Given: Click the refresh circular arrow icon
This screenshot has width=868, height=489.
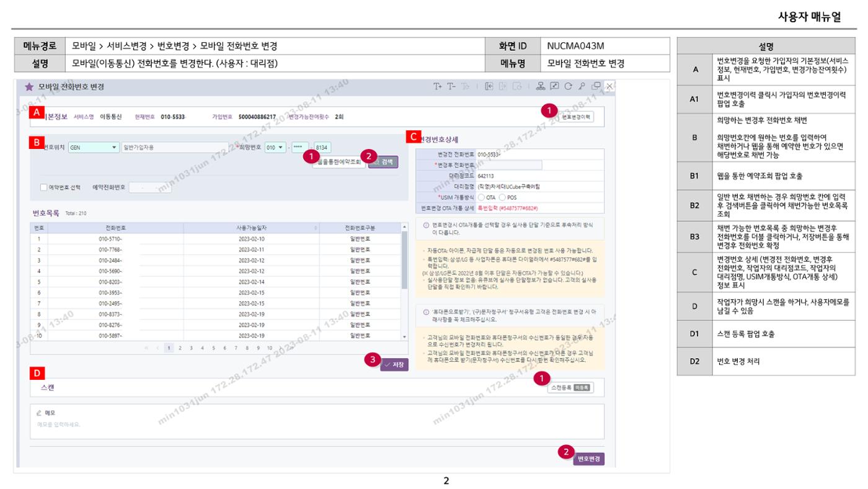Looking at the screenshot, I should click(x=569, y=86).
